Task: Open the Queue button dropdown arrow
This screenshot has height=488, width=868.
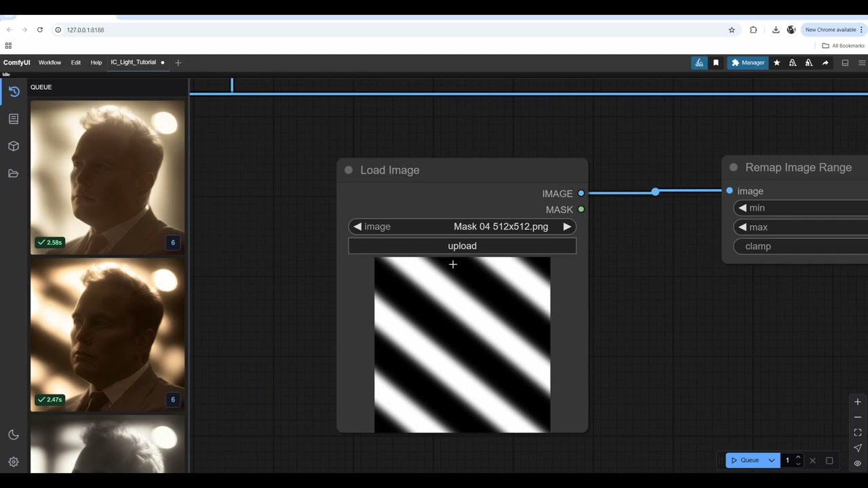Action: (771, 460)
